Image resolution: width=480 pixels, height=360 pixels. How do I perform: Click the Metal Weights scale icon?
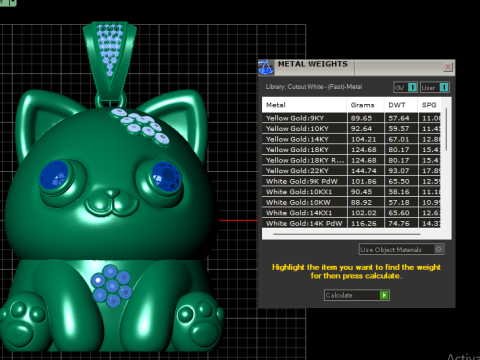pyautogui.click(x=266, y=67)
